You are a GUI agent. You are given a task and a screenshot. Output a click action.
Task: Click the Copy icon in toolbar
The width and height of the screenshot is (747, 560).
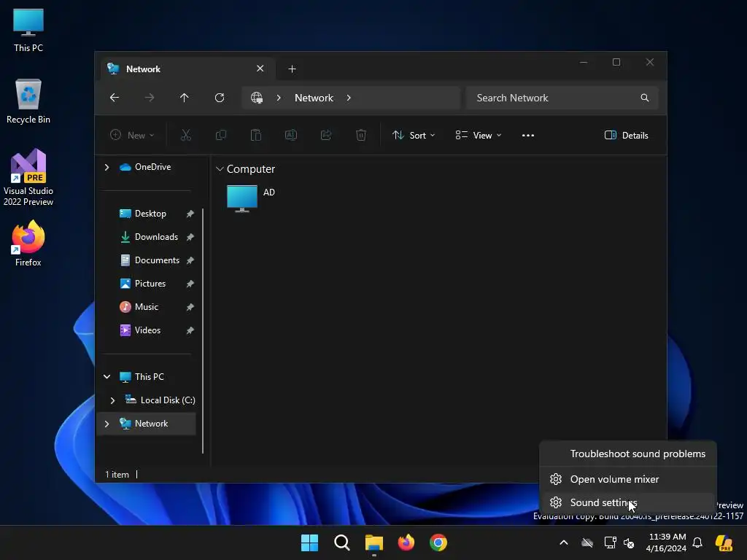221,135
